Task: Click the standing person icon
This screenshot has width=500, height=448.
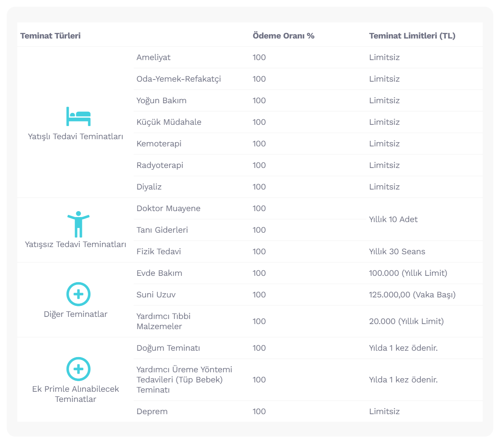Action: 78,224
